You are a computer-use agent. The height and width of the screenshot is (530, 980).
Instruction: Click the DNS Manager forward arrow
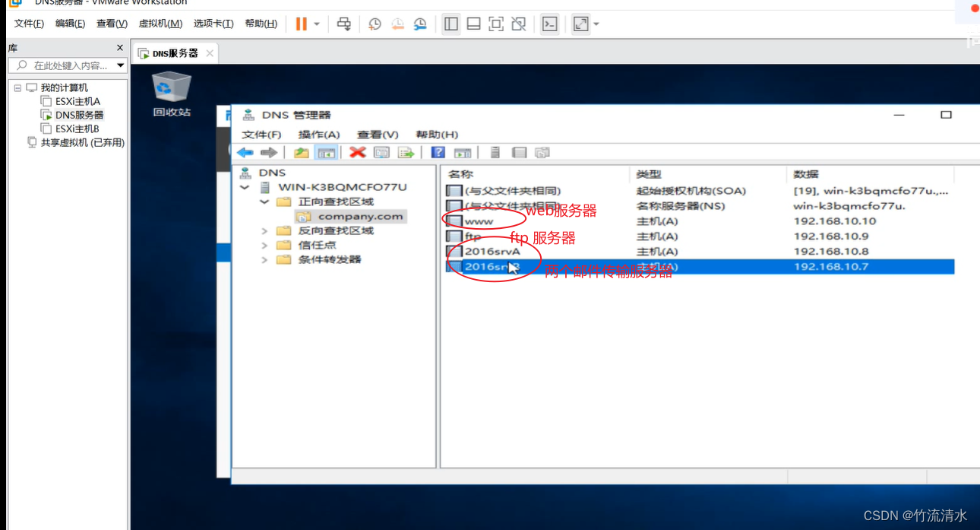269,153
